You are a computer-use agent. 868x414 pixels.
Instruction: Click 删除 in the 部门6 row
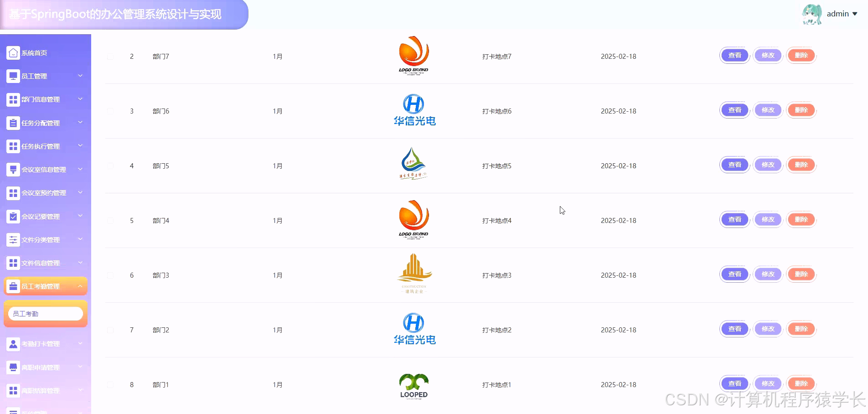801,110
